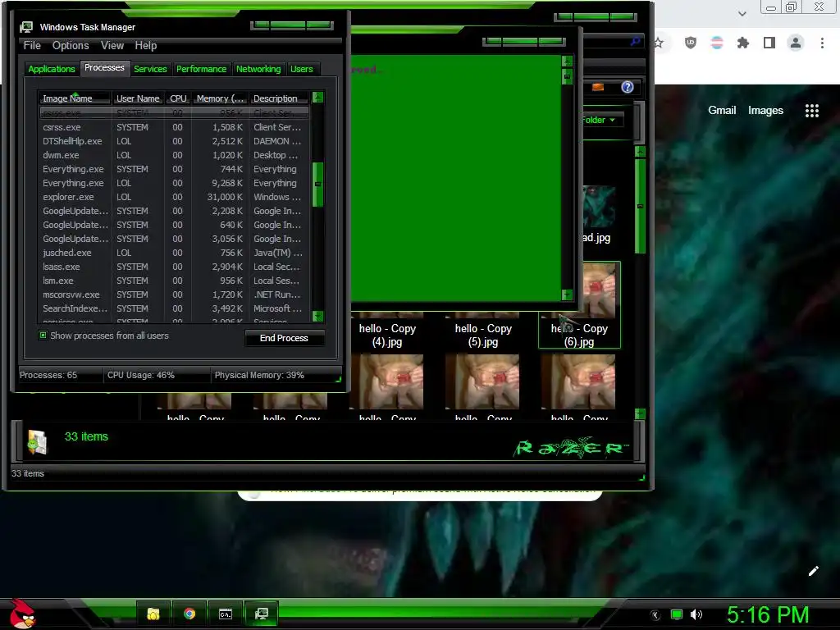
Task: Sort processes by Description column
Action: [x=279, y=98]
